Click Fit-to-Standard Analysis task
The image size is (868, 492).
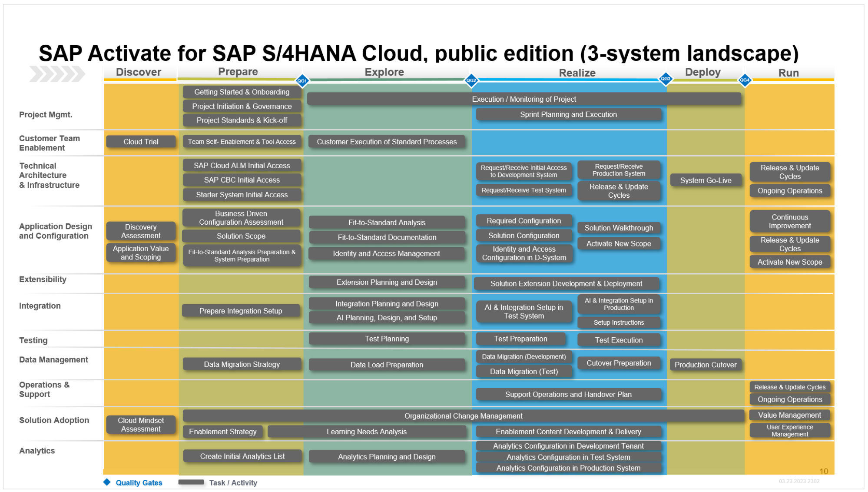coord(387,223)
